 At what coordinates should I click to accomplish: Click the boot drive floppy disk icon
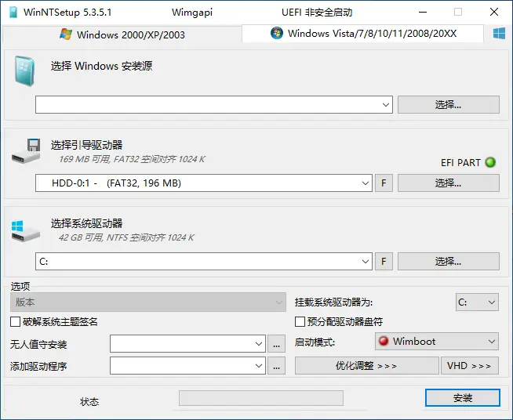[x=27, y=151]
